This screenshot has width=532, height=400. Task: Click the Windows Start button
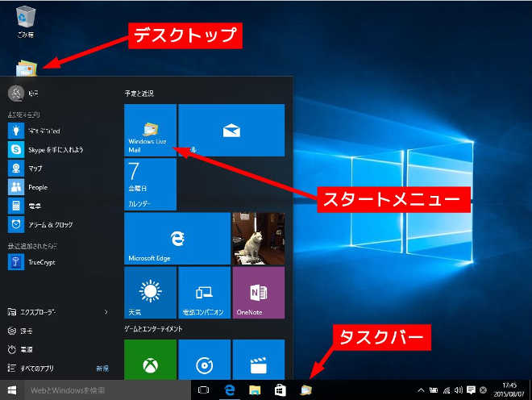[11, 390]
